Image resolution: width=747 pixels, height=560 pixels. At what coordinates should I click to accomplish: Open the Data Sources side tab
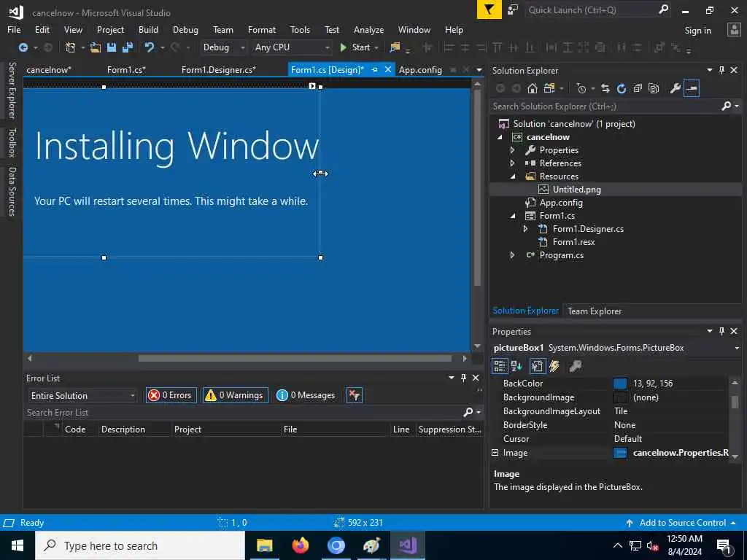12,192
